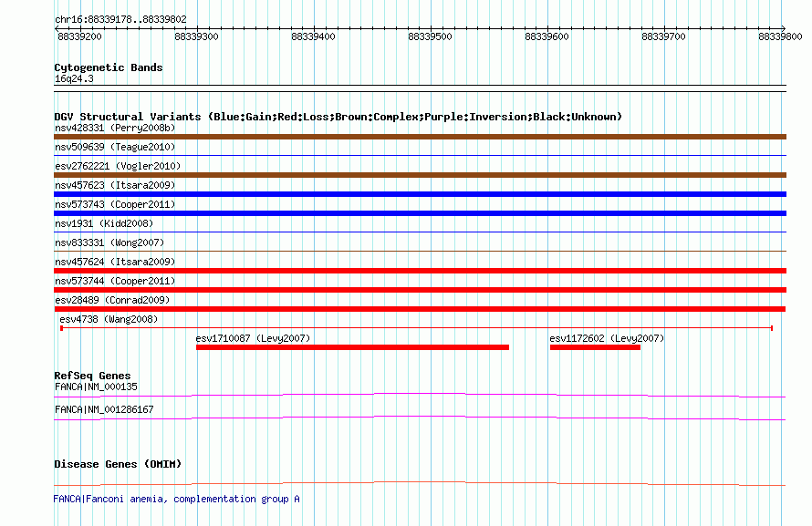Viewport: 812px width, 526px height.
Task: Open FANCA Fanconi anemia complementation group A link
Action: [177, 499]
